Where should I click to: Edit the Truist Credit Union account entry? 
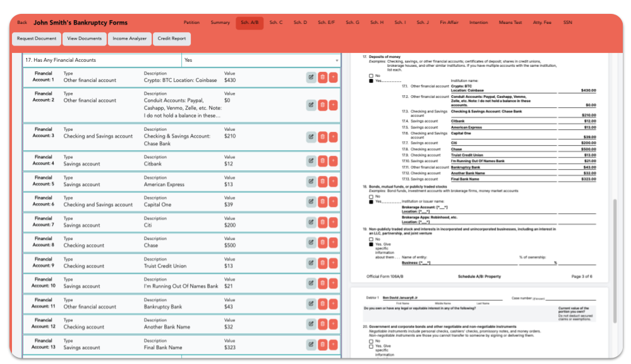[311, 262]
